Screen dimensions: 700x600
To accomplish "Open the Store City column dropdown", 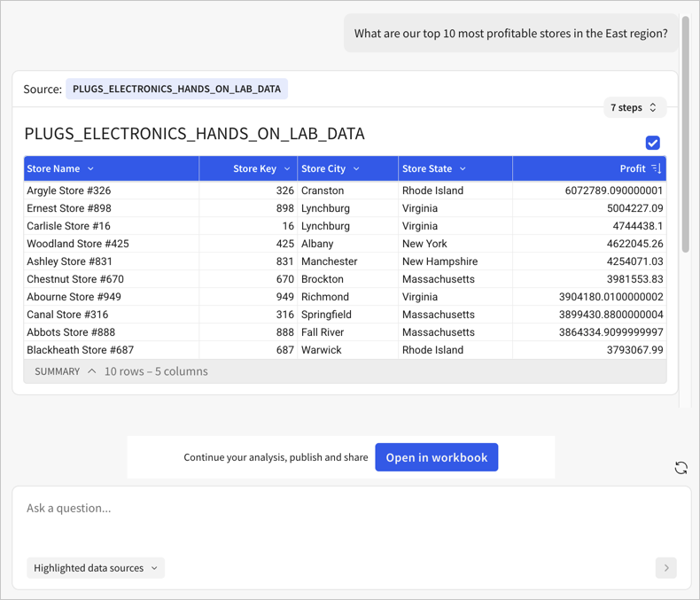I will [356, 168].
